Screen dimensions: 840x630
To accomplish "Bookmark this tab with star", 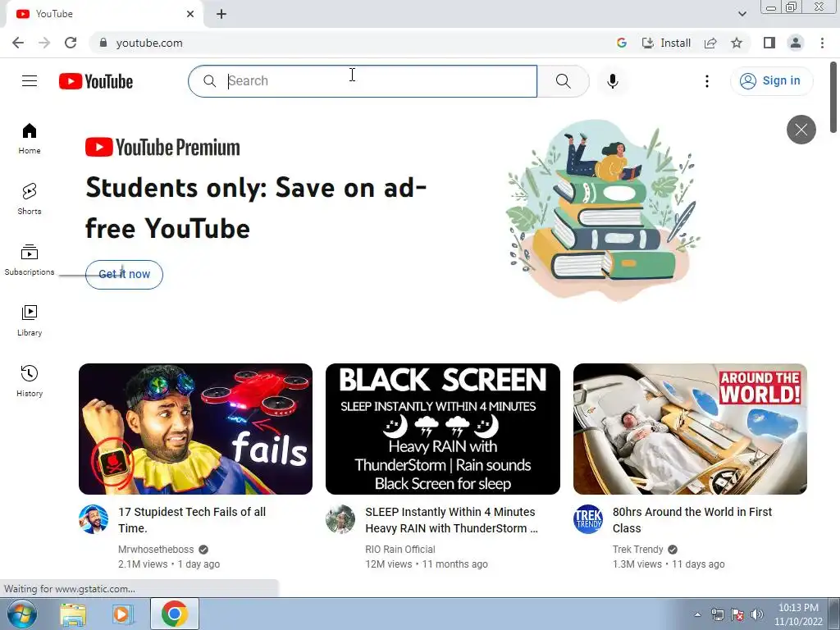I will 737,43.
